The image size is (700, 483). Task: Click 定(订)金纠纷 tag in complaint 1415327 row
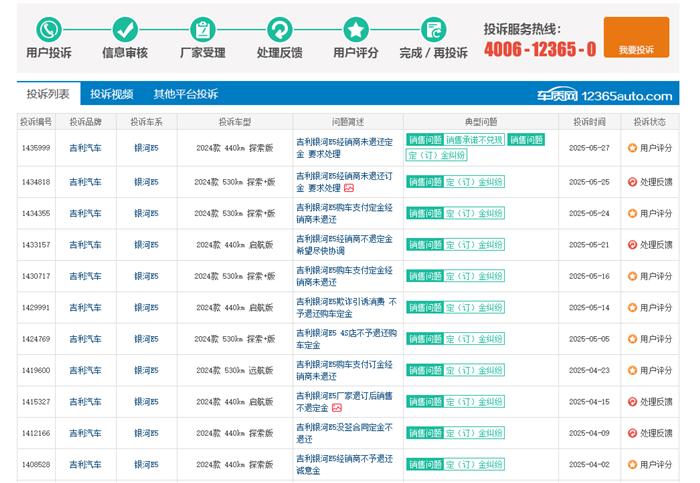pyautogui.click(x=474, y=402)
